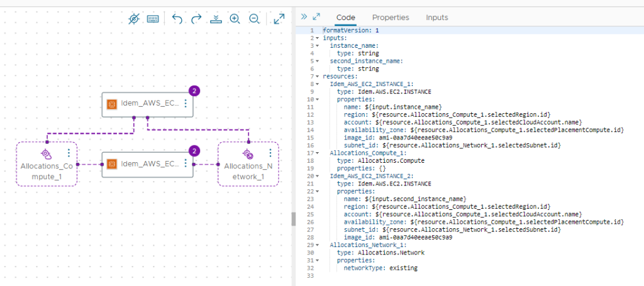Open Allocations_Compute_1 node's three-dot menu
644x286 pixels.
coord(68,153)
